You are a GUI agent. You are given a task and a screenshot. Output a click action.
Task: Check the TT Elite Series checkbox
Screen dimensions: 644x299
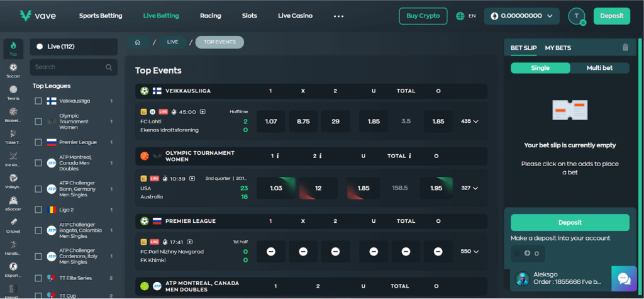[38, 278]
